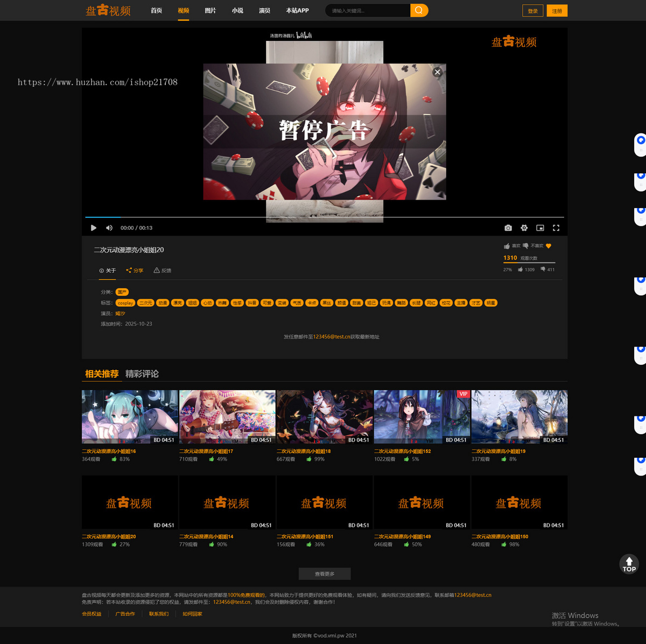Dislike the video with 不喜欢 thumbs-down
646x644 pixels.
tap(533, 246)
